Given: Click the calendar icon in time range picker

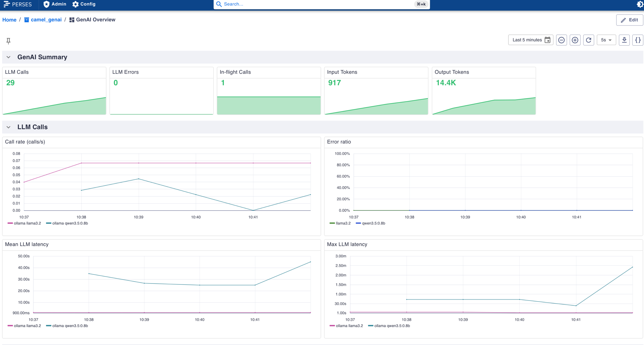Looking at the screenshot, I should [x=547, y=40].
